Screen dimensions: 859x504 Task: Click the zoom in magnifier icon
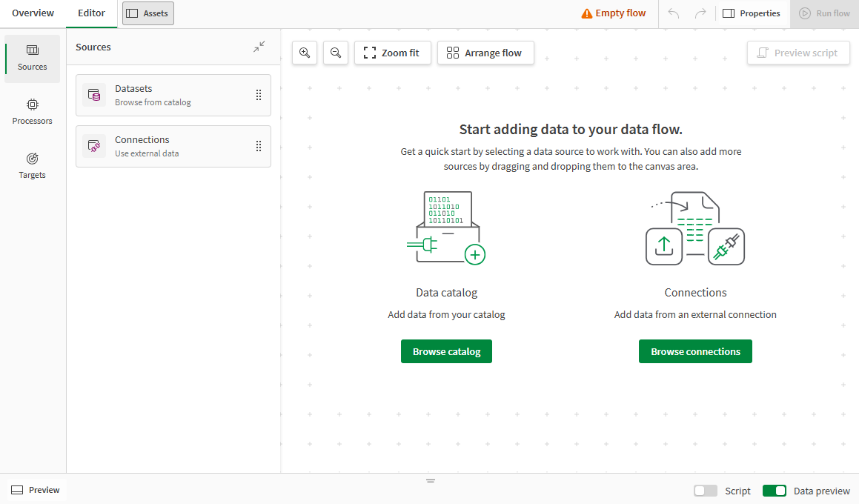[x=305, y=53]
